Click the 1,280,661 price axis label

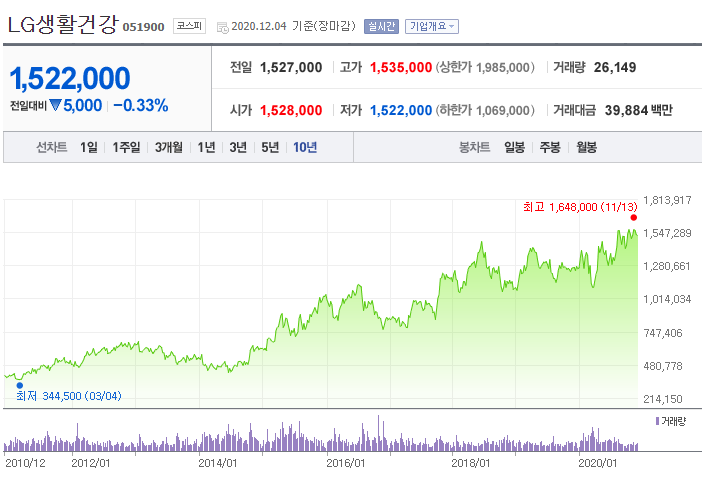tap(667, 266)
